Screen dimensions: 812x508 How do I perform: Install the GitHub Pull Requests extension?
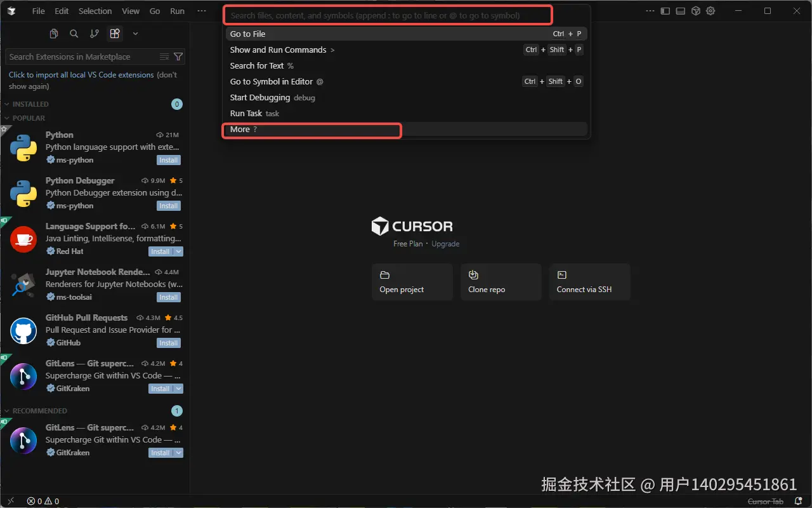(169, 343)
